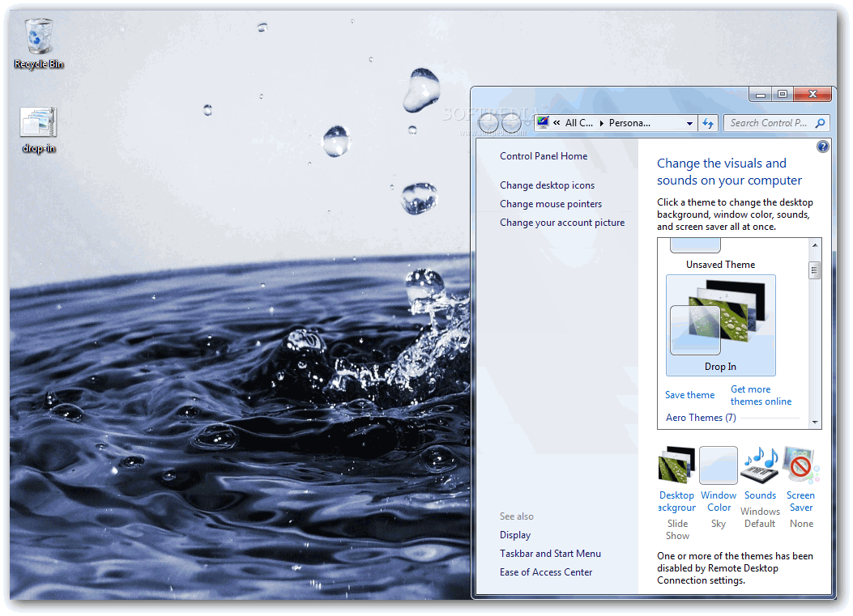Click the Windows Default text
This screenshot has height=616, width=853.
(x=760, y=517)
